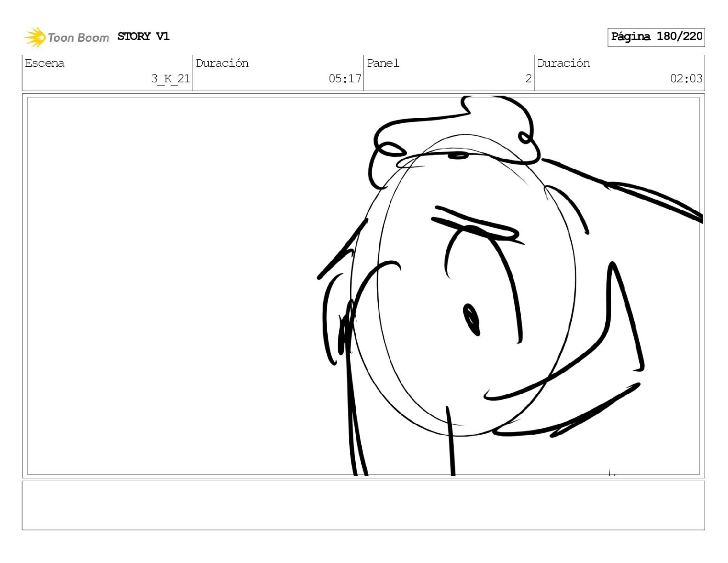Click the panel duration value 02:03

[686, 79]
